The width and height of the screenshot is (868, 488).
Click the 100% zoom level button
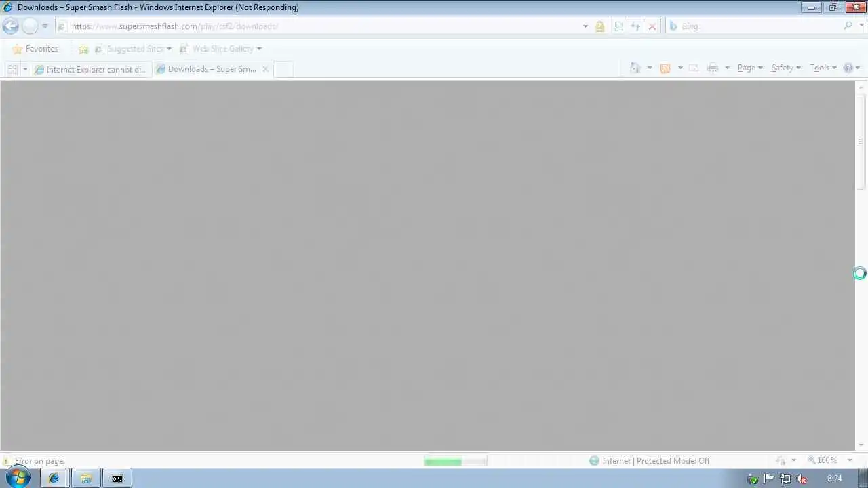click(x=822, y=460)
